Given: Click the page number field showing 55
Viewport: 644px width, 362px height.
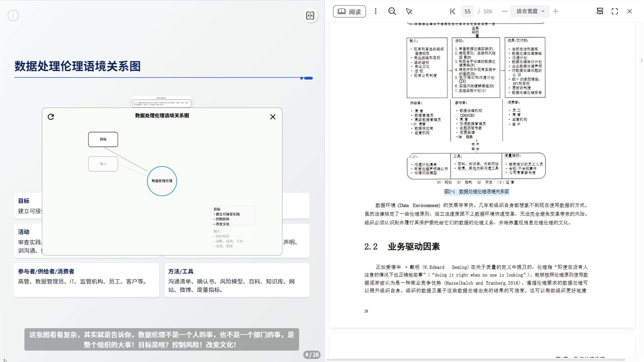Looking at the screenshot, I should point(467,11).
